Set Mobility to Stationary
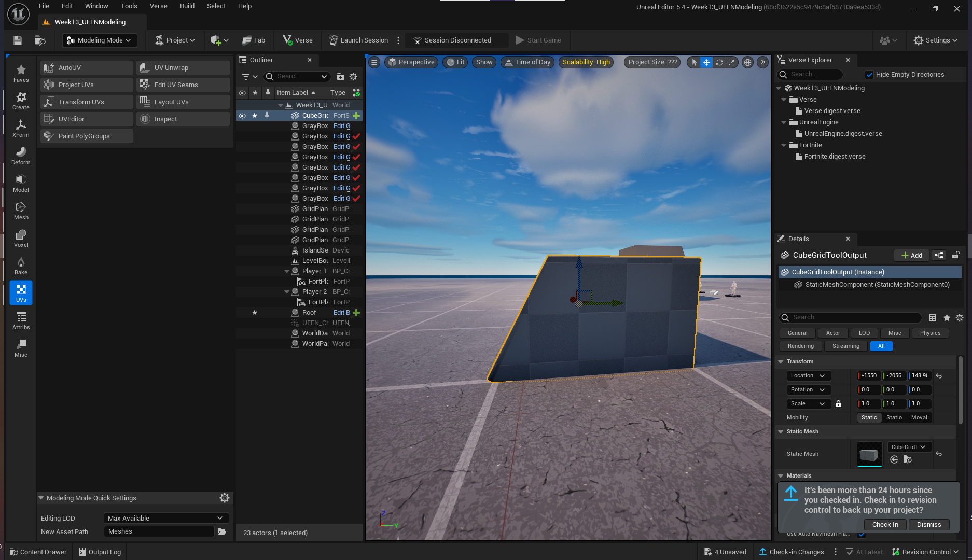 click(894, 417)
